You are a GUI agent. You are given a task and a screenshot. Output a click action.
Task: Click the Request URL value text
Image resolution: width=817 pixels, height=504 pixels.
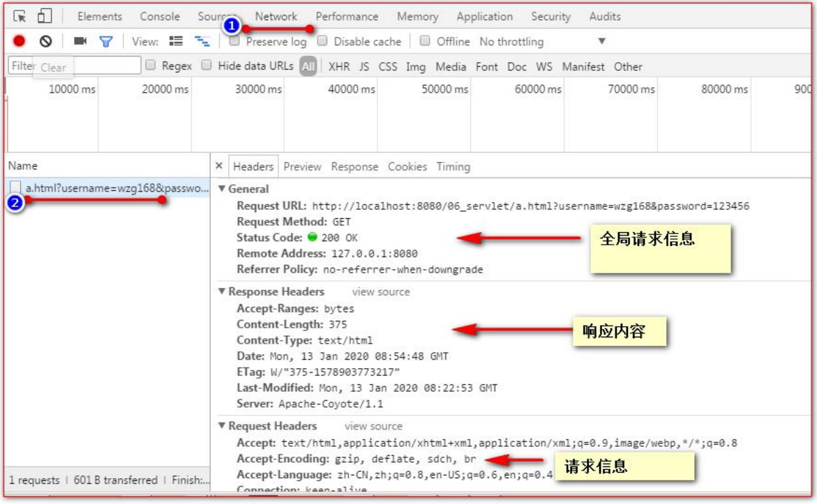pyautogui.click(x=530, y=206)
